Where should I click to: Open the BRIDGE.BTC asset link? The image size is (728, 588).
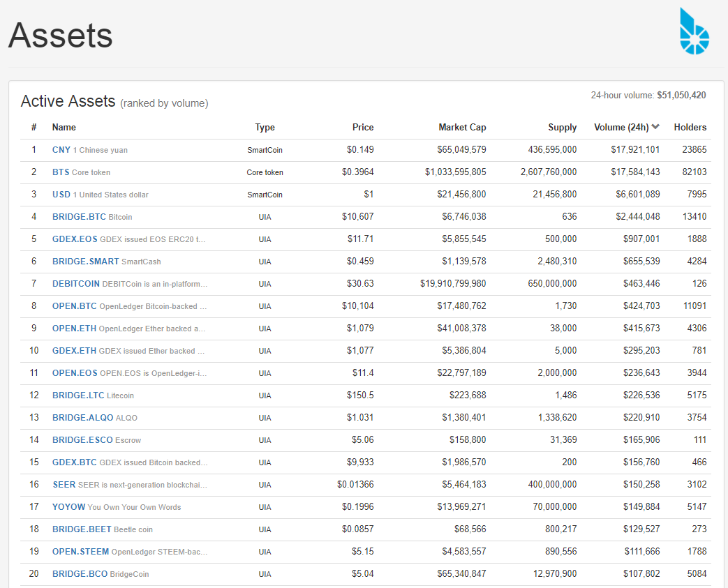80,217
